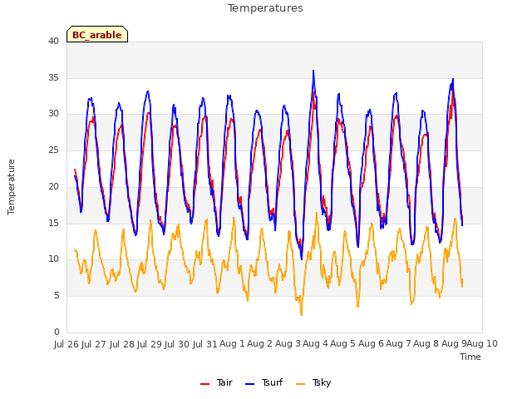Viewport: 532px width, 399px height.
Task: Click the Aug 10 x-axis tick label
Action: click(482, 344)
